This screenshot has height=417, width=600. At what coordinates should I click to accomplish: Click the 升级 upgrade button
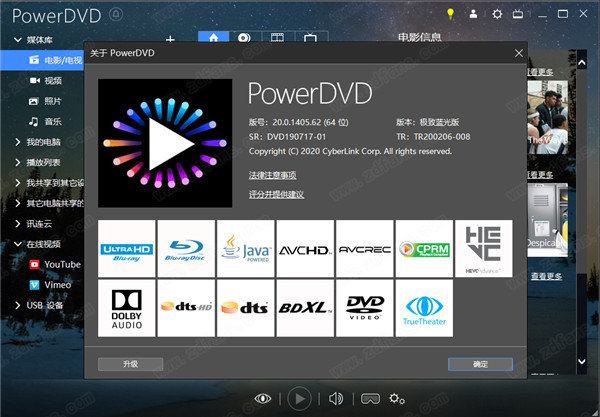tap(130, 363)
